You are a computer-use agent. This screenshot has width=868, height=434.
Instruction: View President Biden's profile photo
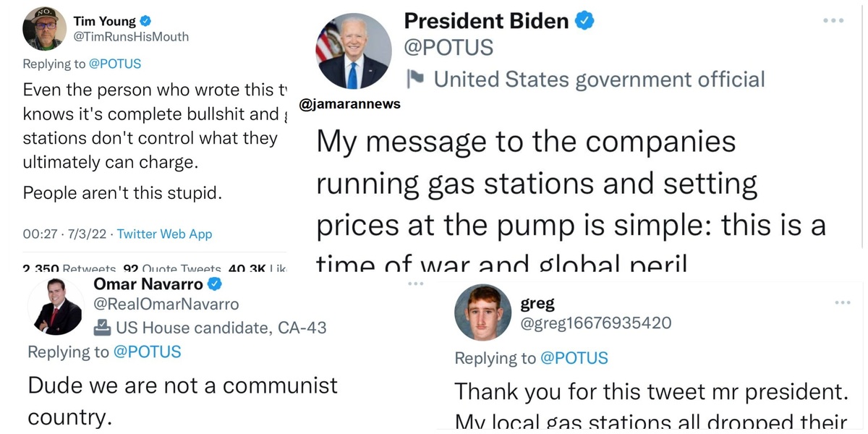point(352,51)
